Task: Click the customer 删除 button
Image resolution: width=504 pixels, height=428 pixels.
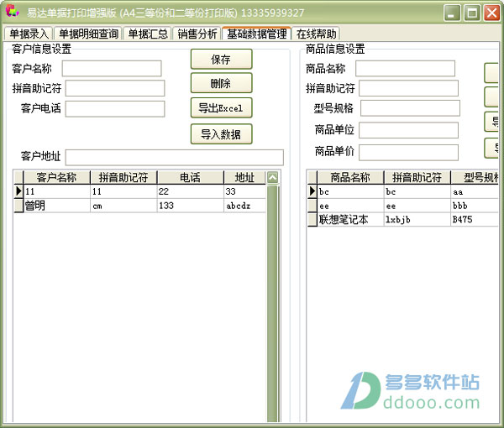Action: tap(221, 83)
